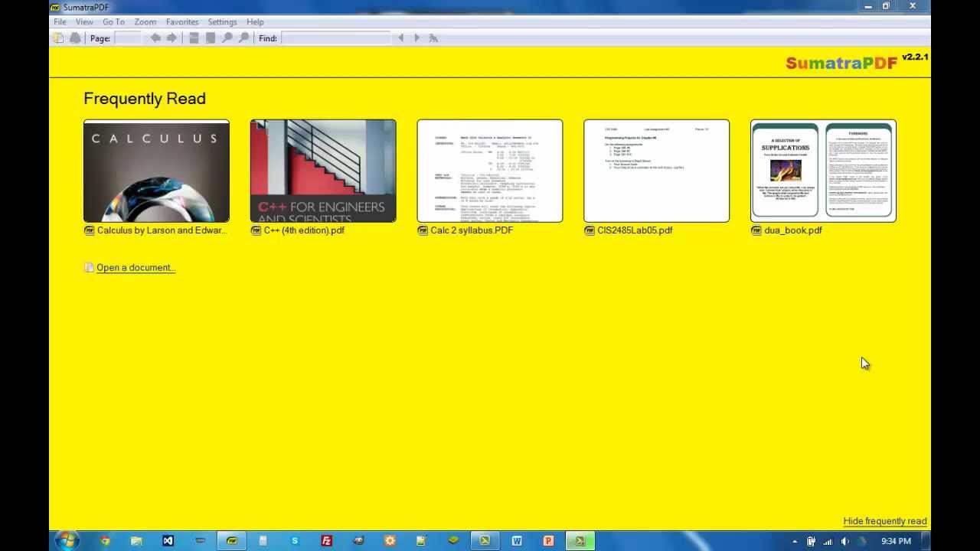Open Skype from the taskbar
This screenshot has height=551, width=980.
pos(295,541)
